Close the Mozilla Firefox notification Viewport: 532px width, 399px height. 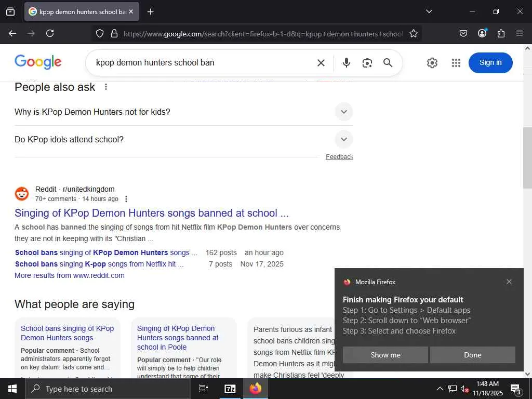[x=509, y=282]
